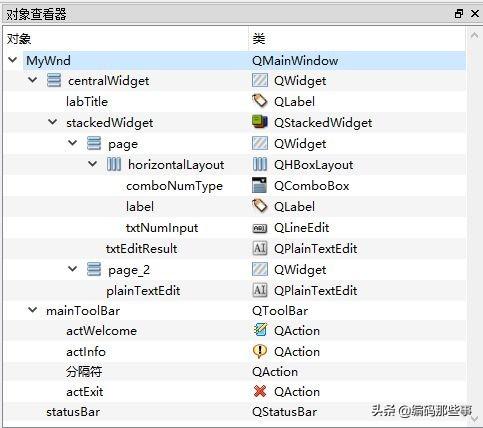The height and width of the screenshot is (428, 483).
Task: Collapse the horizontalLayout node
Action: pos(93,164)
